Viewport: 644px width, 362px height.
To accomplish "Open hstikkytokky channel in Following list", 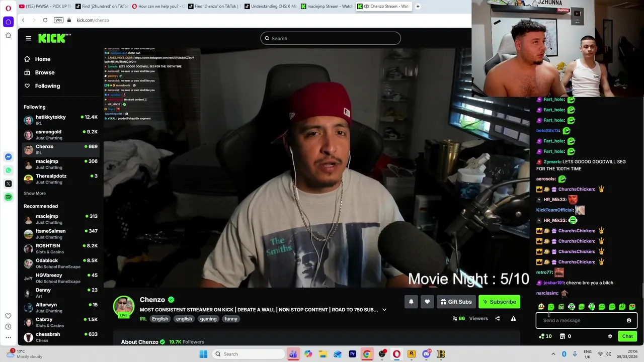I will tap(60, 120).
